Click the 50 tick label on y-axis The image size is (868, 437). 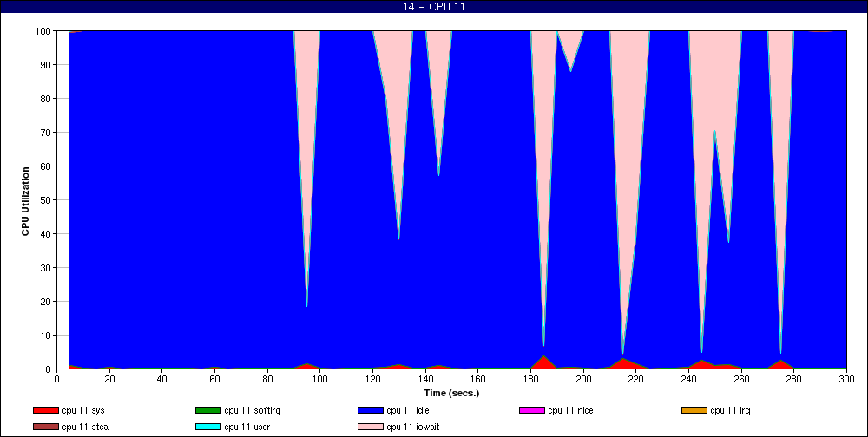point(46,199)
